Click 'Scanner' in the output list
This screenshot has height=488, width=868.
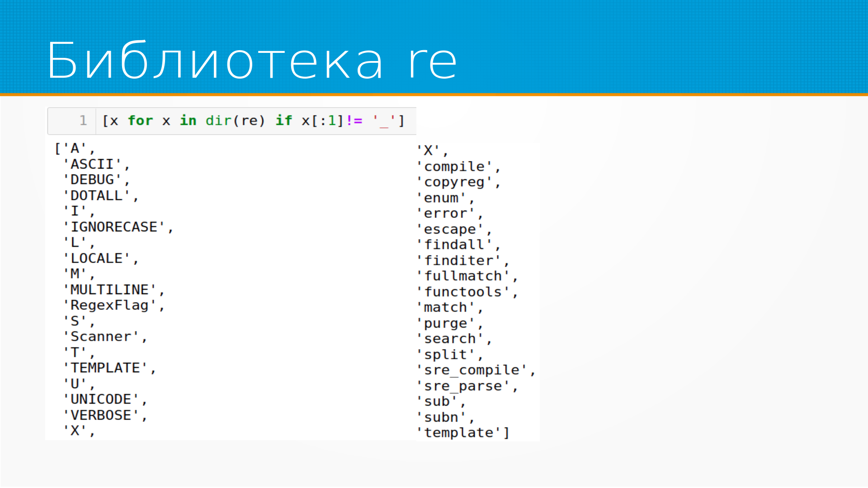101,337
